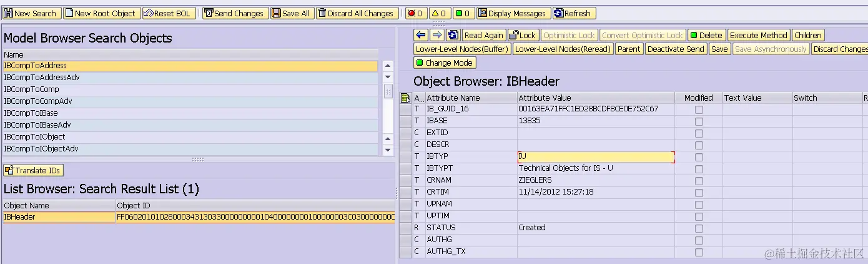Toggle Modified checkbox for IBTYPT row
The width and height of the screenshot is (868, 264).
point(699,169)
